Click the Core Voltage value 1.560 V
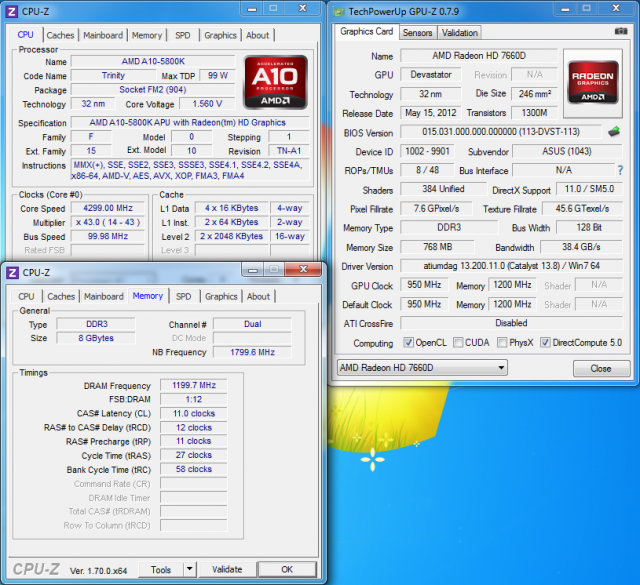 point(207,104)
